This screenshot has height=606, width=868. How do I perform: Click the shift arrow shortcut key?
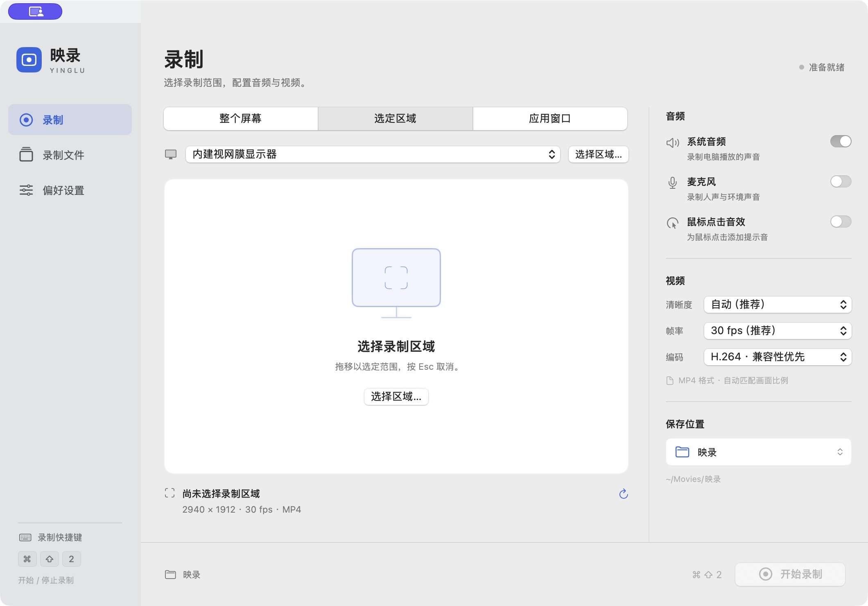pyautogui.click(x=50, y=559)
